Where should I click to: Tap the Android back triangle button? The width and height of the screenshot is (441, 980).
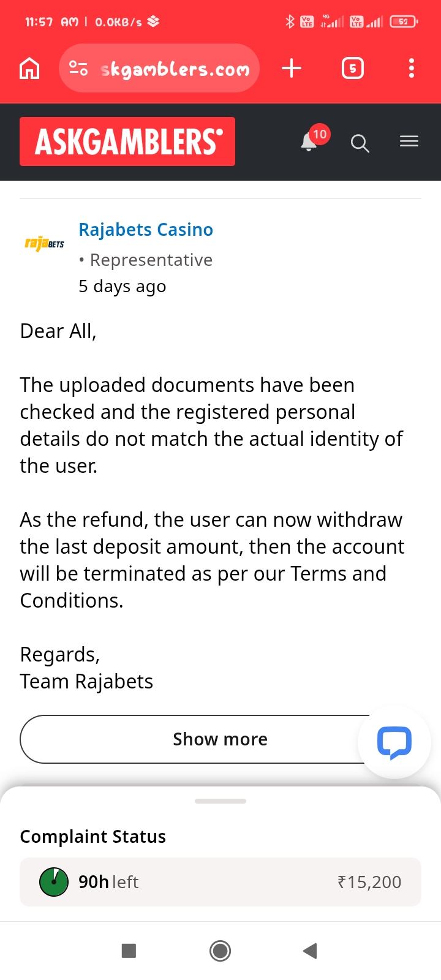point(311,951)
